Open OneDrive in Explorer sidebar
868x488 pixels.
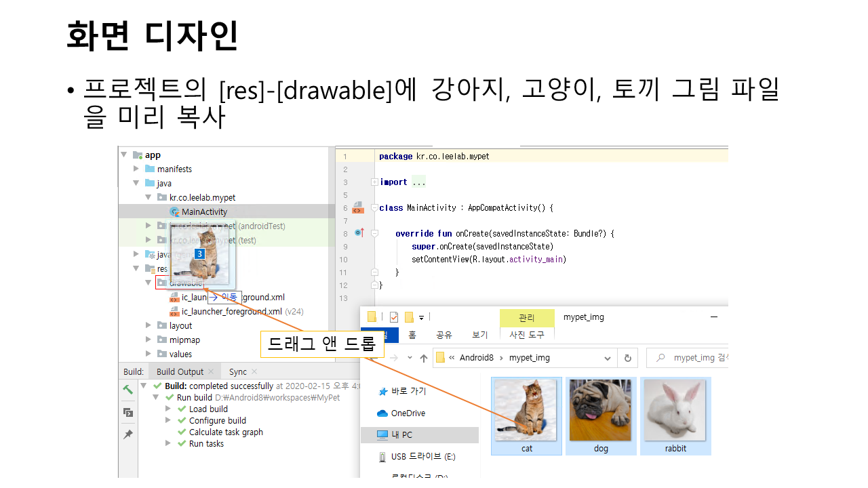(x=408, y=413)
